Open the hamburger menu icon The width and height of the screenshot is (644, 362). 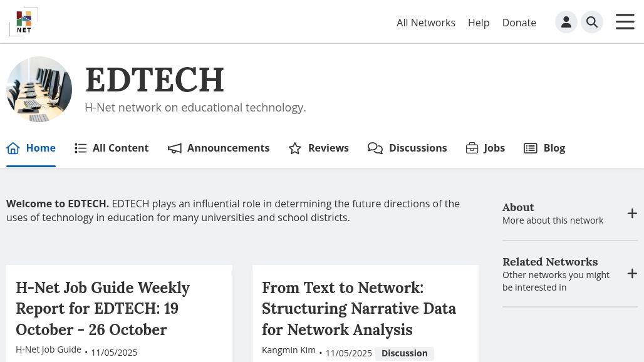pyautogui.click(x=625, y=22)
